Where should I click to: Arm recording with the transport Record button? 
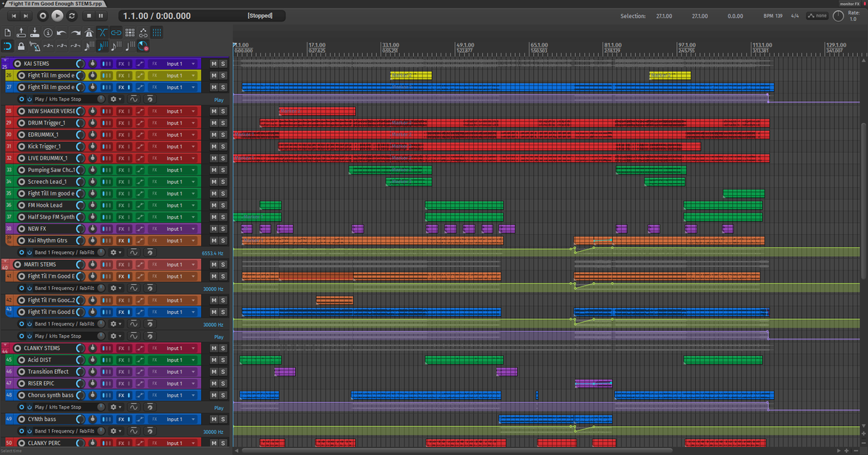[x=42, y=15]
